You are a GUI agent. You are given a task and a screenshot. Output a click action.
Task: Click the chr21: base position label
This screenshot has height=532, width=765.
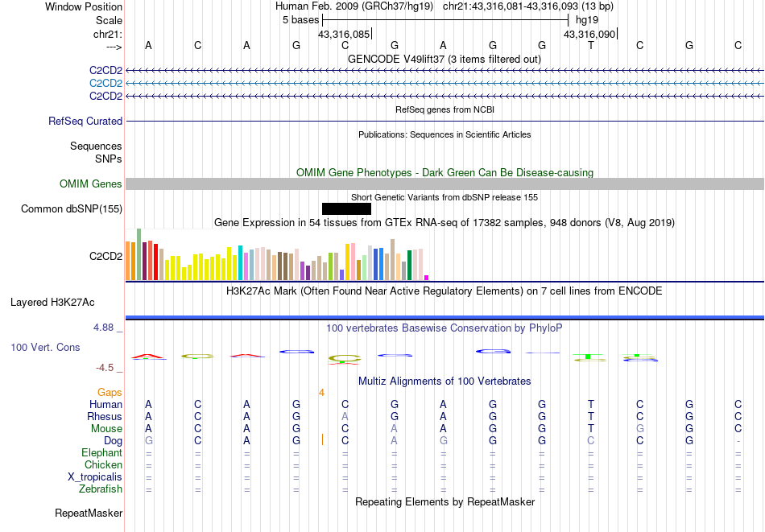pos(108,34)
